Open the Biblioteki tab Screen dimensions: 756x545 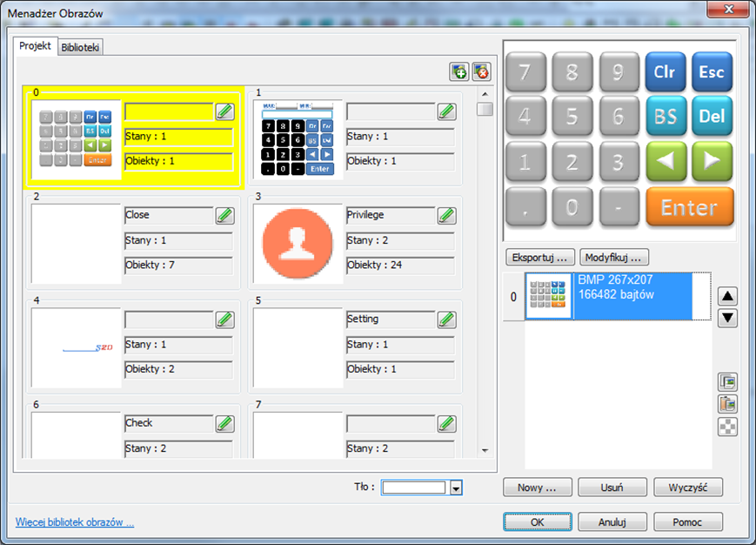click(80, 47)
